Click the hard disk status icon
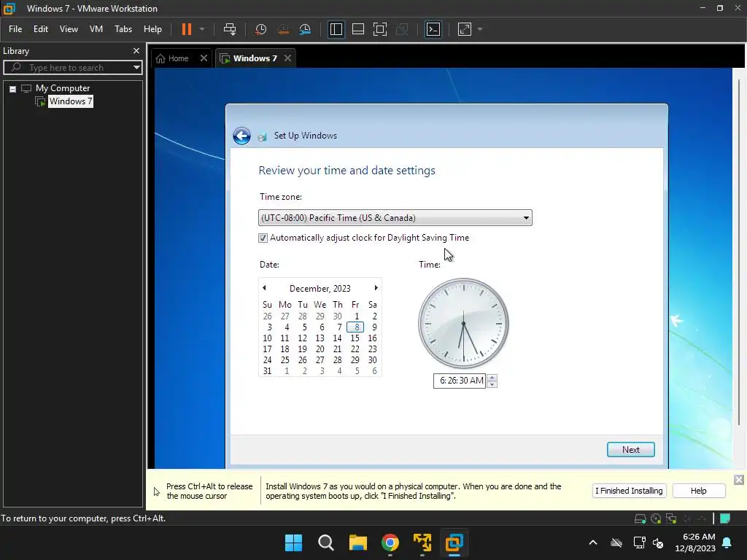Viewport: 747px width, 560px height. [x=640, y=518]
